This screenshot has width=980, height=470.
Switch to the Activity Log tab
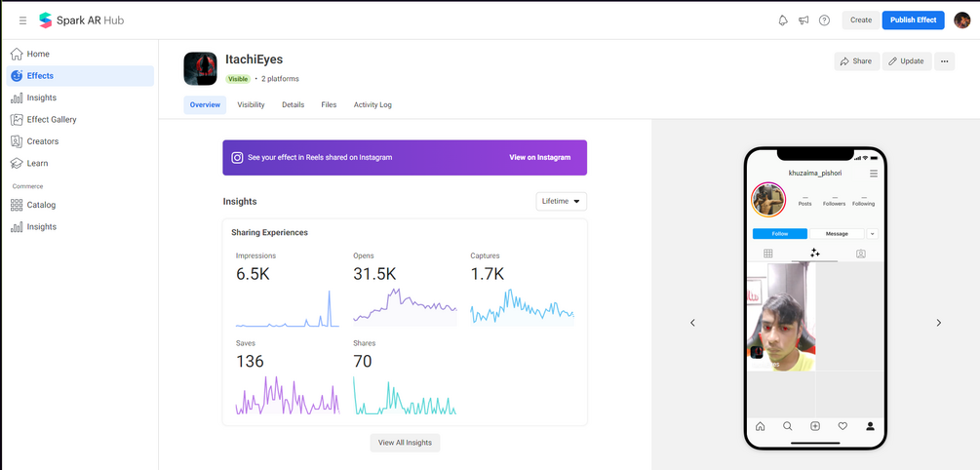pos(372,104)
